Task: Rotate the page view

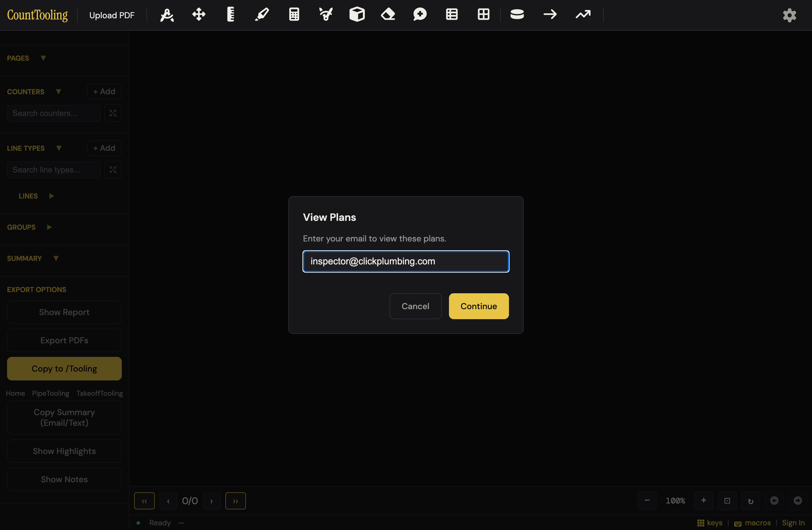Action: 751,501
